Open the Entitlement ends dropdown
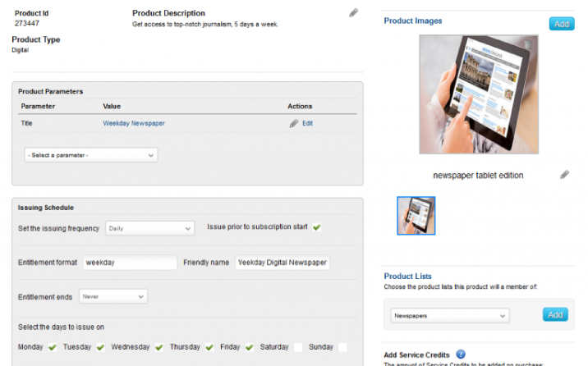 [x=114, y=295]
